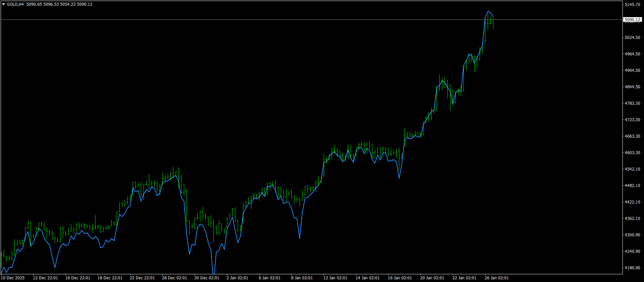The height and width of the screenshot is (282, 644).
Task: Click the 8 Jan 02:01 time label
Action: 302,278
